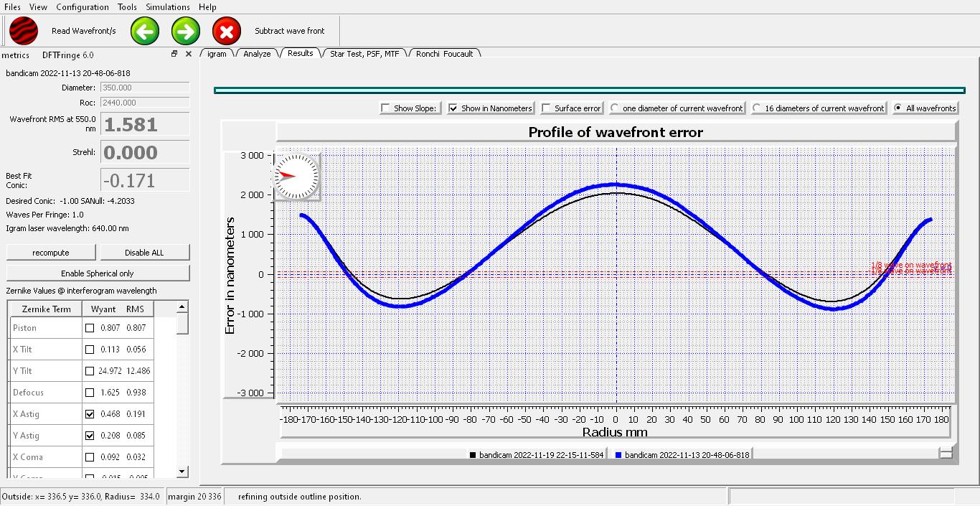The image size is (980, 506).
Task: Close the metrics panel with X icon
Action: 189,54
